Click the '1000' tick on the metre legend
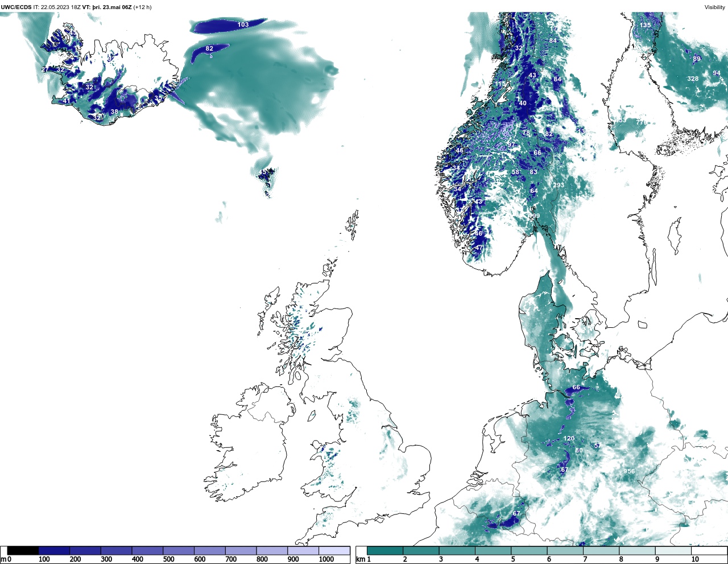728x564 pixels. click(x=326, y=559)
